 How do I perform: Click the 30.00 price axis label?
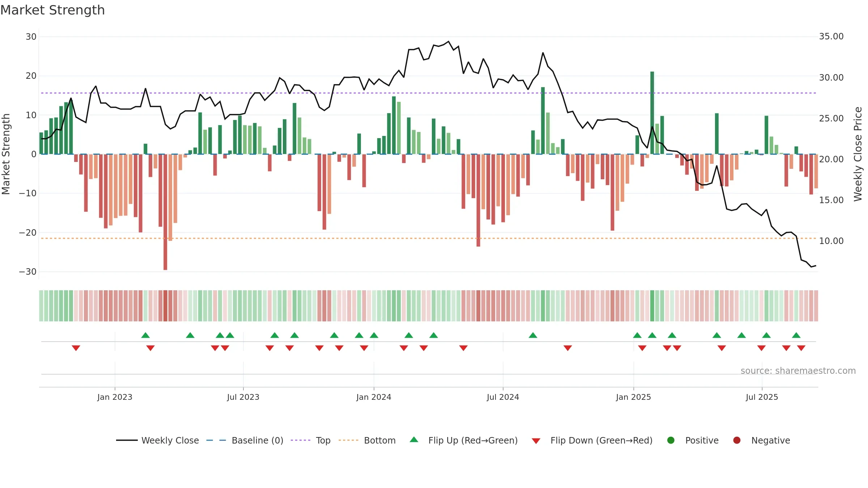coord(831,78)
